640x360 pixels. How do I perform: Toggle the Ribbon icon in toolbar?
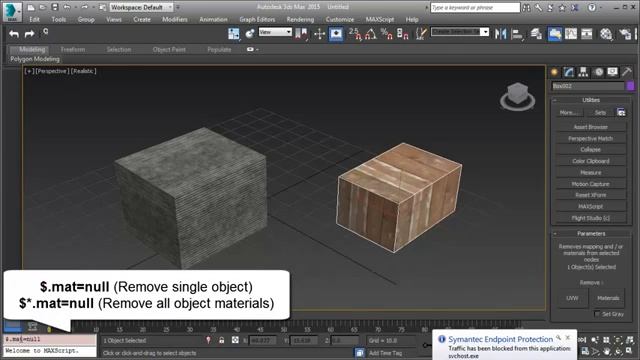pos(554,34)
